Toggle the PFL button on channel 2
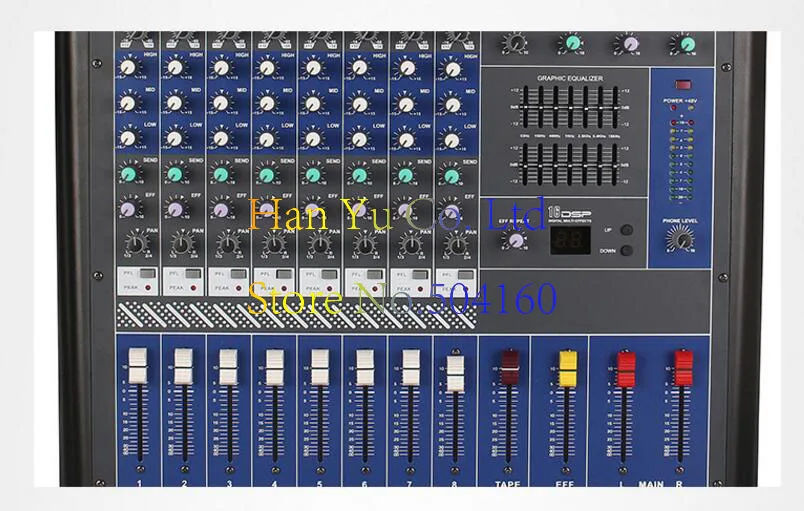This screenshot has height=511, width=804. pyautogui.click(x=194, y=274)
